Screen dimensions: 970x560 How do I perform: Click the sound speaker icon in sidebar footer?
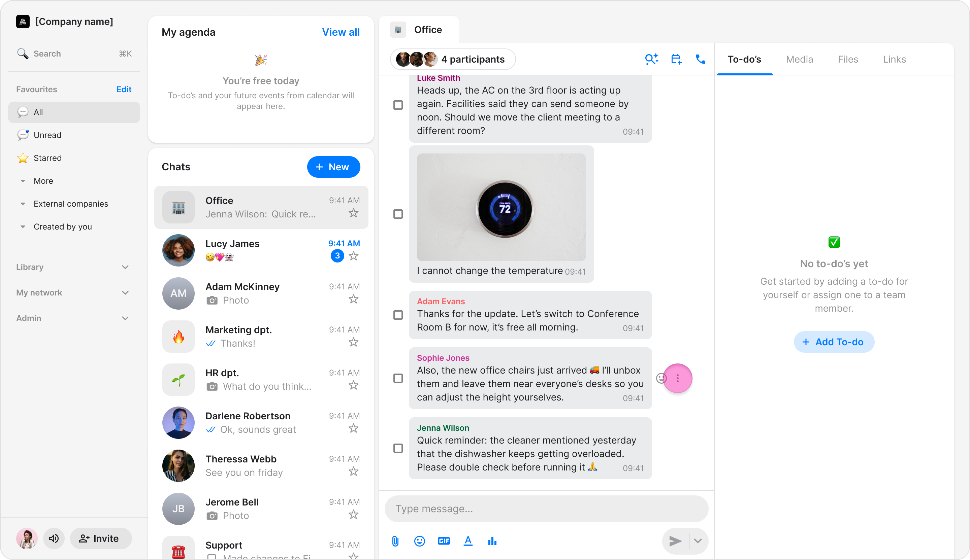(54, 538)
